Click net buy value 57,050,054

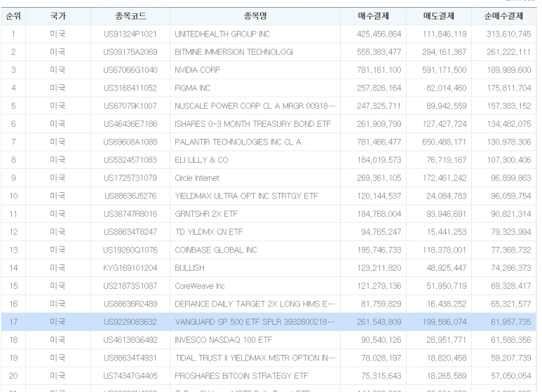pyautogui.click(x=511, y=376)
